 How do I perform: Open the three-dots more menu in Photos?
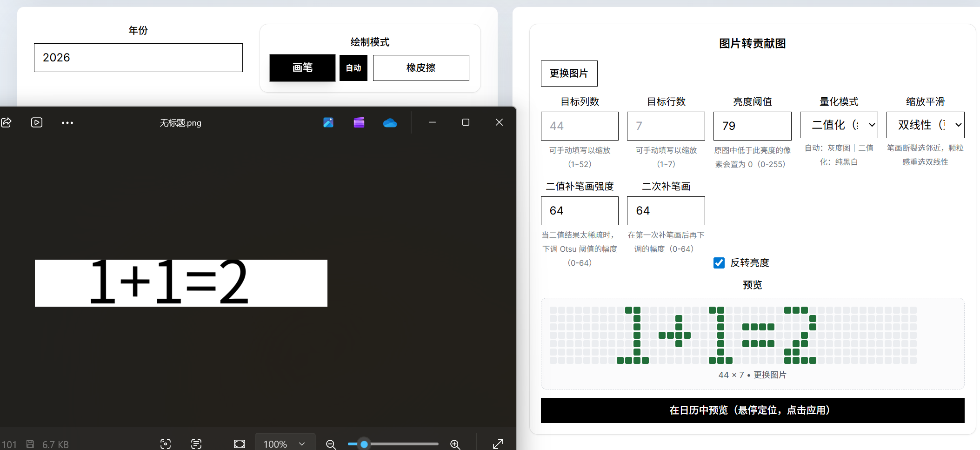[67, 123]
